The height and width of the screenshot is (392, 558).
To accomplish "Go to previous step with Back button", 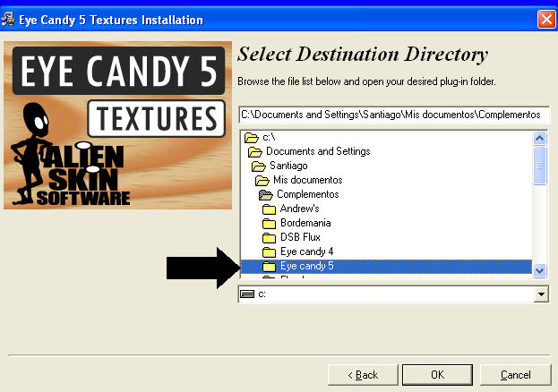I will tap(364, 374).
